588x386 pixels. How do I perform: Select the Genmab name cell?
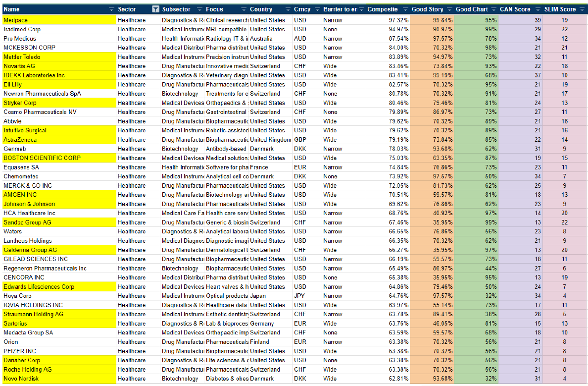click(x=59, y=149)
